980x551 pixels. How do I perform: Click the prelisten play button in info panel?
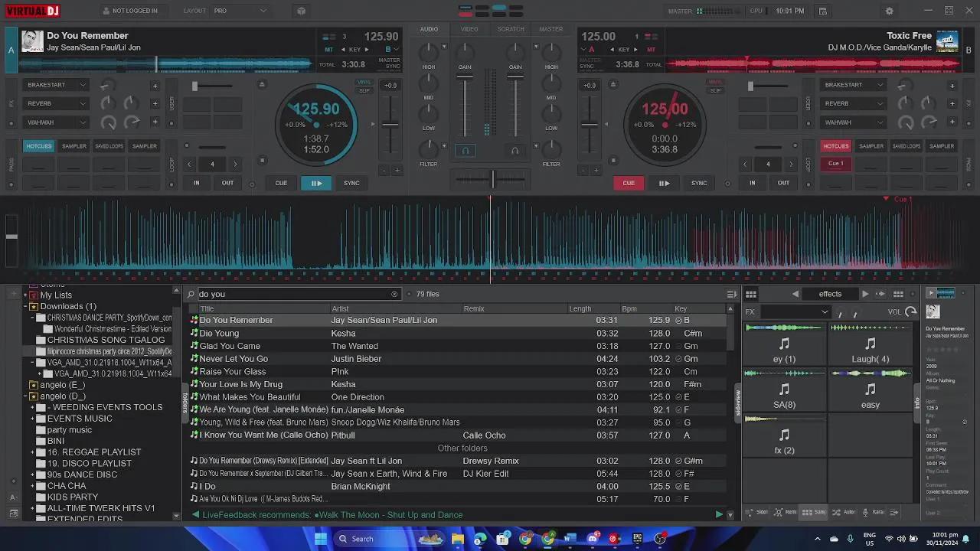pyautogui.click(x=931, y=293)
